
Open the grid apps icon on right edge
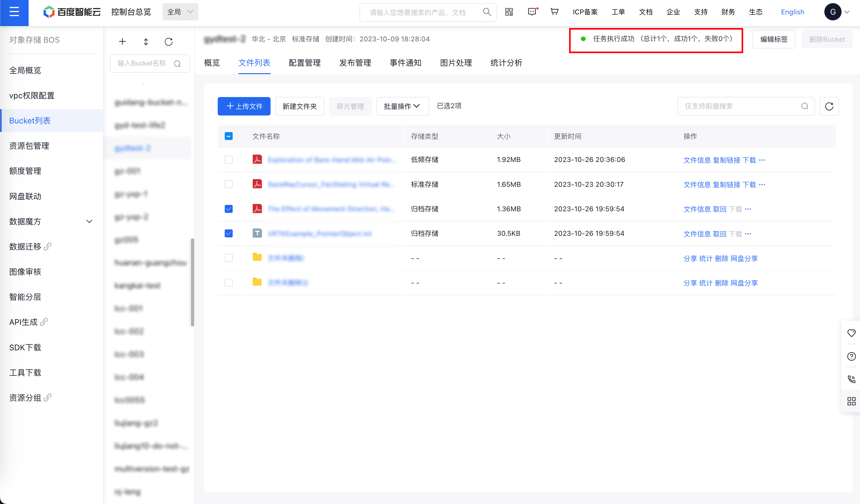click(x=851, y=401)
